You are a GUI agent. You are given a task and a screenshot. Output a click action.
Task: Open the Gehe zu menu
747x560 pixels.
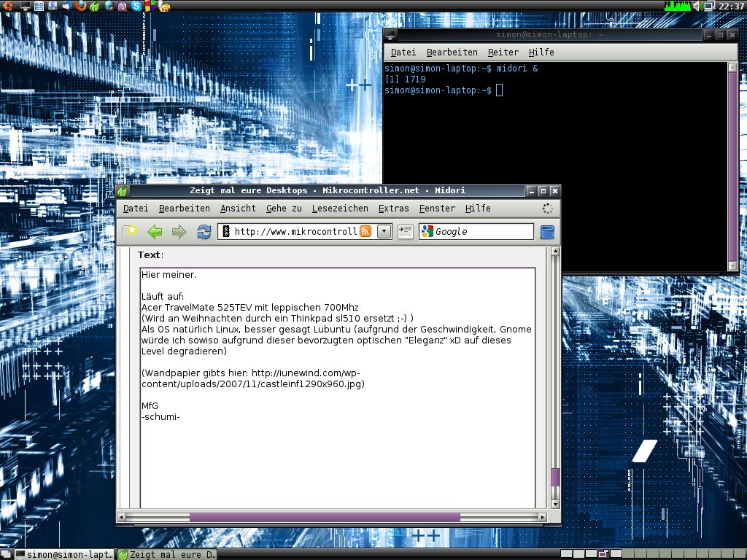coord(284,209)
